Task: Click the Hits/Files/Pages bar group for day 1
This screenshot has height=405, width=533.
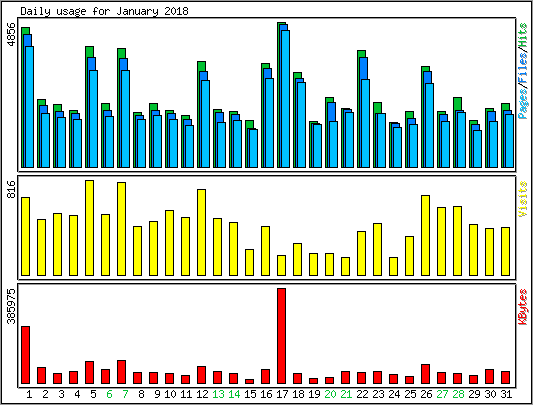Action: pos(28,97)
